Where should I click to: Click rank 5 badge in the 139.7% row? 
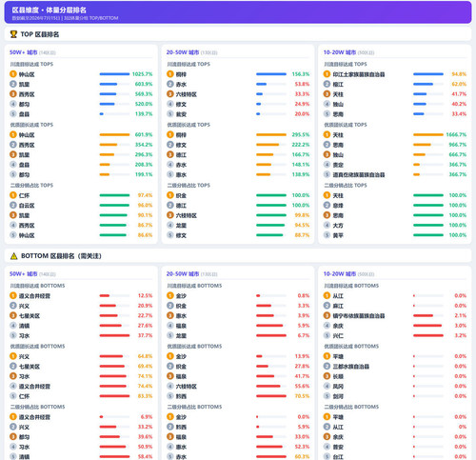click(x=13, y=113)
